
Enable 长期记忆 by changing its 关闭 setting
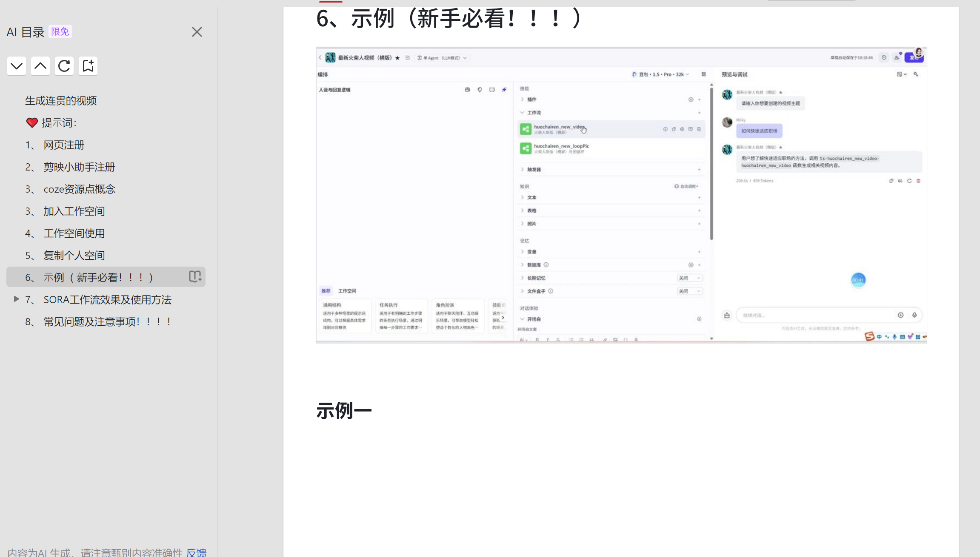pyautogui.click(x=689, y=278)
